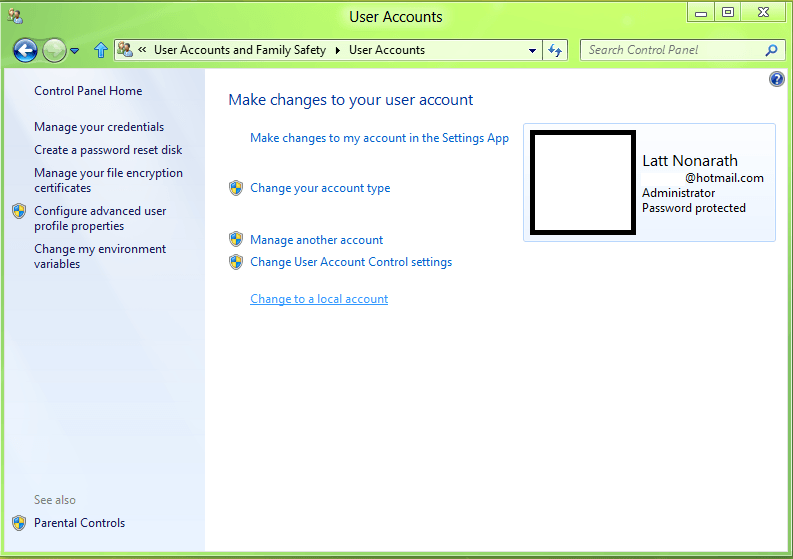Viewport: 793px width, 559px height.
Task: Click the blue Help question mark icon
Action: pos(777,80)
